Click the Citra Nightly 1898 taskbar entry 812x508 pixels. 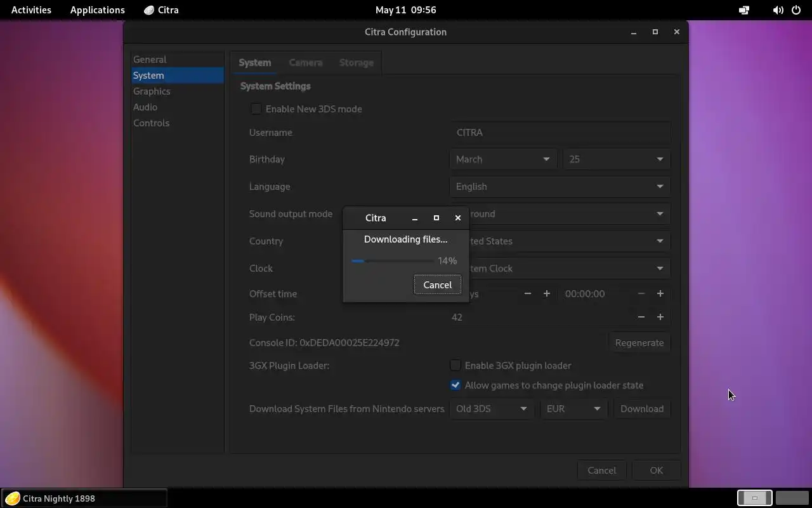click(x=84, y=498)
